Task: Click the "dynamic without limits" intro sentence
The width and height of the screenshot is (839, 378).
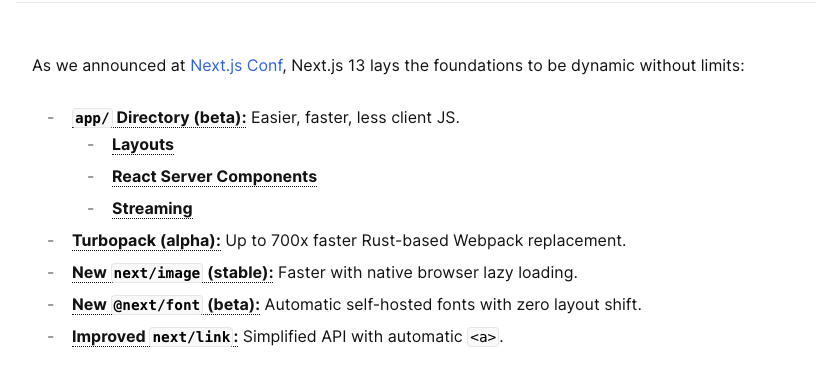Action: click(658, 66)
